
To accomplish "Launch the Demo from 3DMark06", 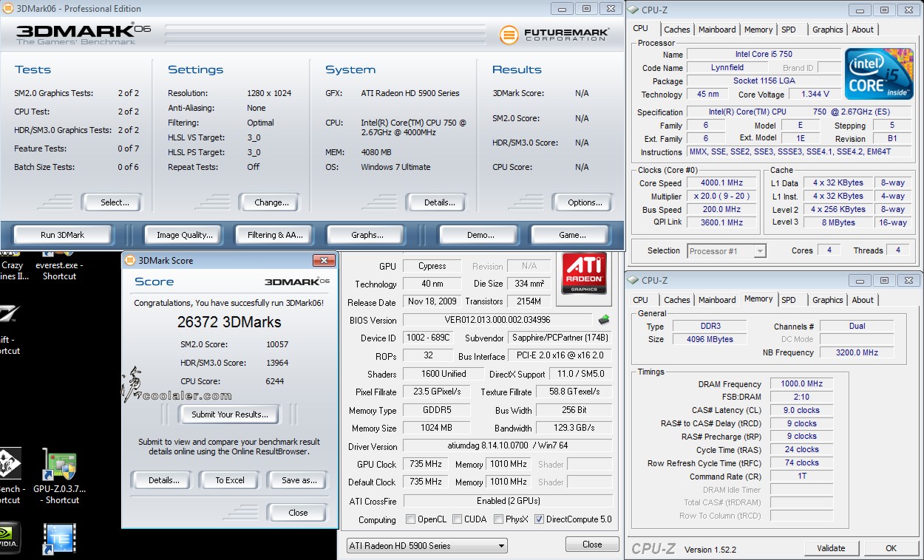I will [480, 235].
